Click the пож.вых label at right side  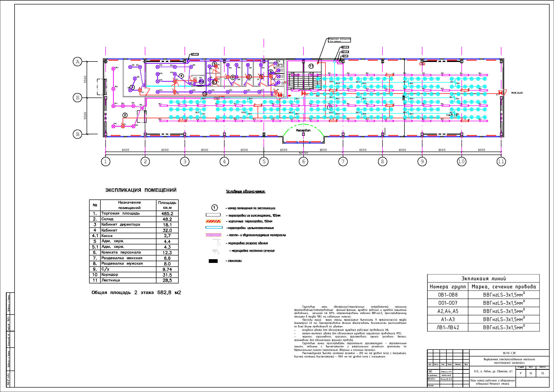pyautogui.click(x=517, y=93)
